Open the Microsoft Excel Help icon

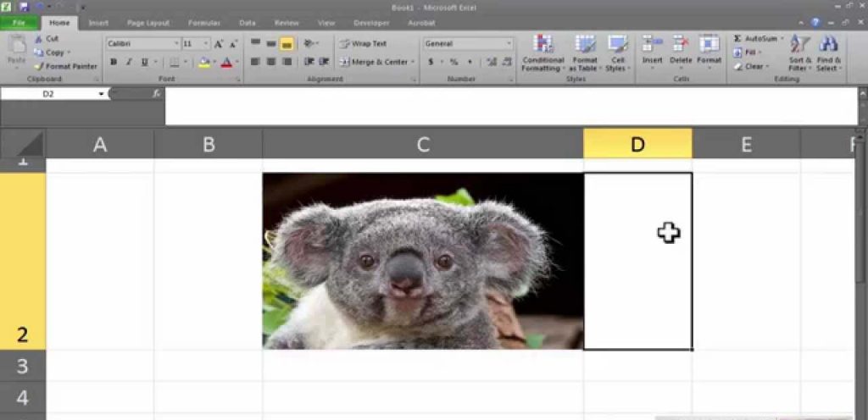[815, 23]
